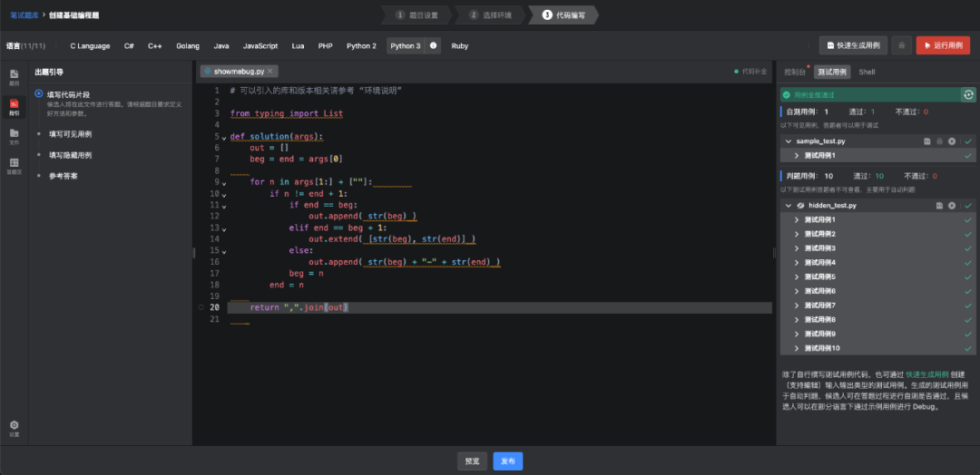Switch to the Shell tab
Viewport: 980px width, 475px height.
click(x=867, y=72)
